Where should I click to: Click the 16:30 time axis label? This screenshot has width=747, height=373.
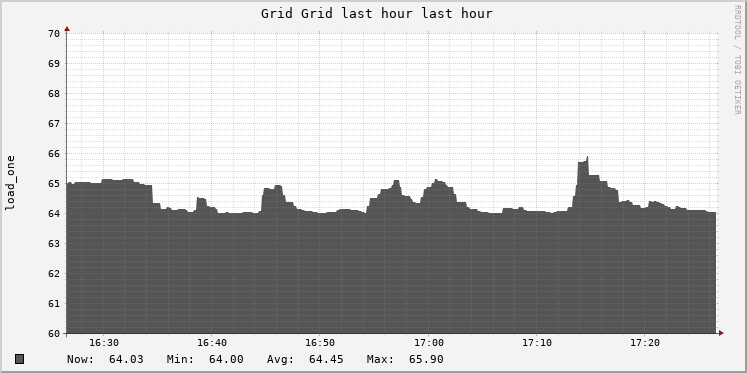pyautogui.click(x=104, y=343)
